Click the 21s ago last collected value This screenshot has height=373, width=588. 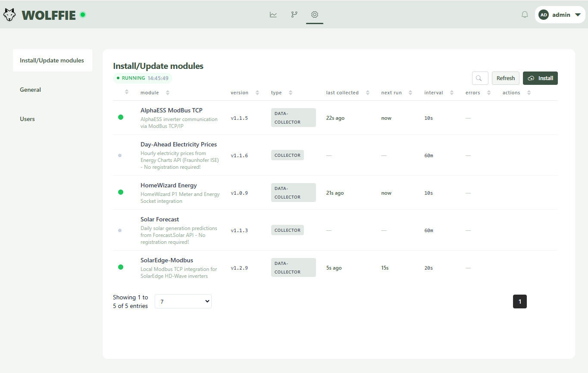pos(335,193)
